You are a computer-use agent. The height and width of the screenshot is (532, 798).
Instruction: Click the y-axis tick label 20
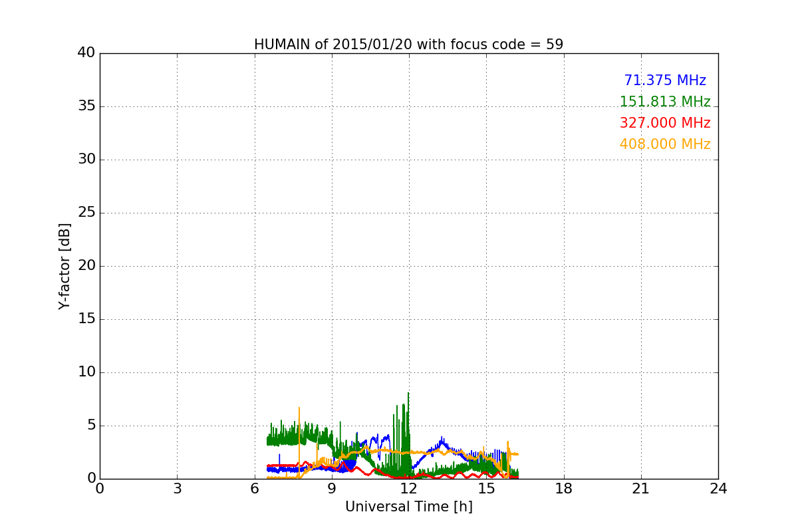tap(86, 266)
